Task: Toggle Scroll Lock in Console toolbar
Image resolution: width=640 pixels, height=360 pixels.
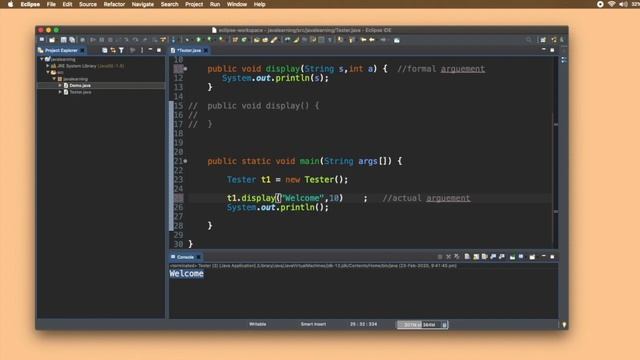Action: [x=476, y=257]
